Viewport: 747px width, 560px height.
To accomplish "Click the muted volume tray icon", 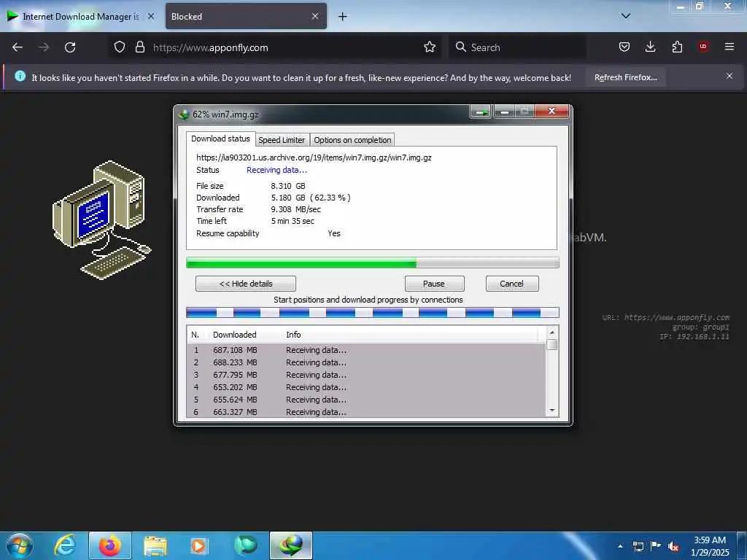I will point(673,547).
